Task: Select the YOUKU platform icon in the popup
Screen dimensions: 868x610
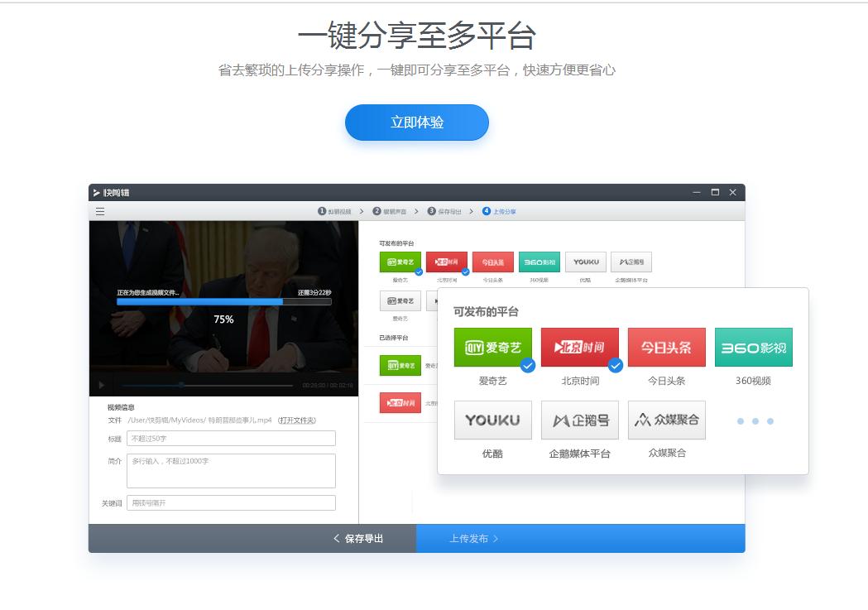Action: (492, 420)
